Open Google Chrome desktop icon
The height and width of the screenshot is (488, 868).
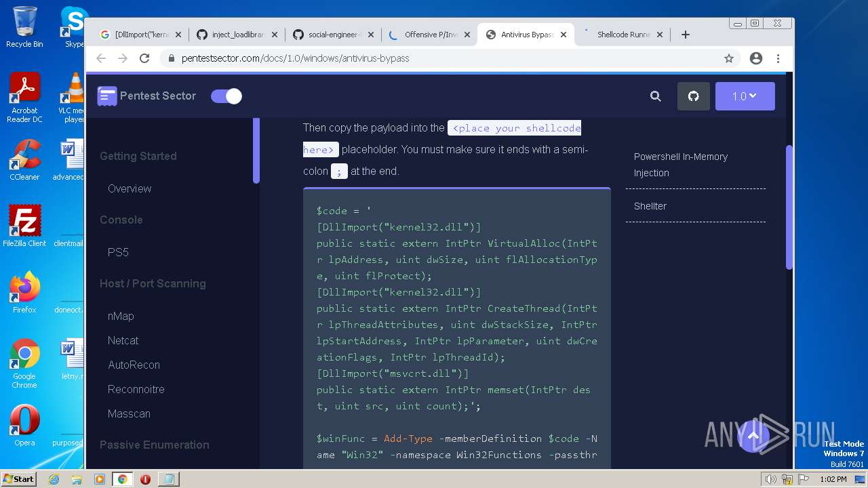tap(24, 363)
